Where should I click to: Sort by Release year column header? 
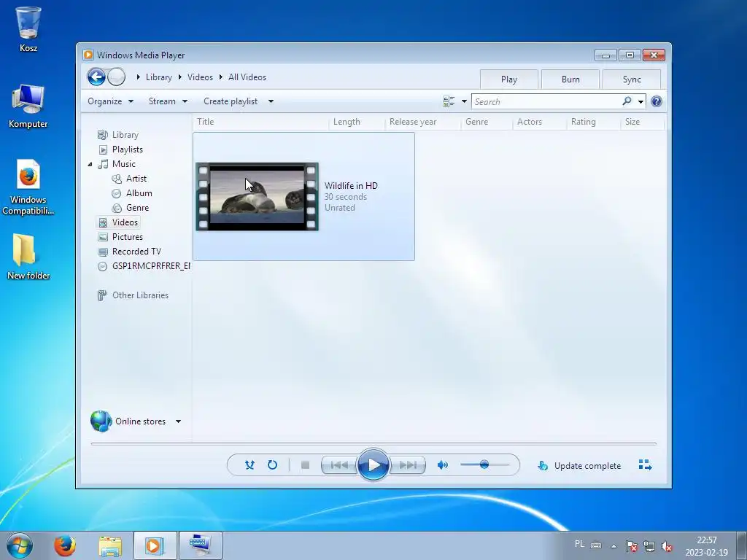point(423,122)
